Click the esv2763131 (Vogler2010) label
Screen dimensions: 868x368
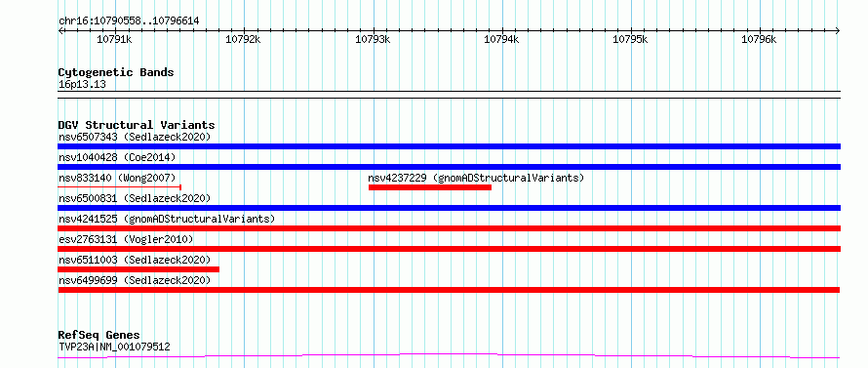click(126, 239)
